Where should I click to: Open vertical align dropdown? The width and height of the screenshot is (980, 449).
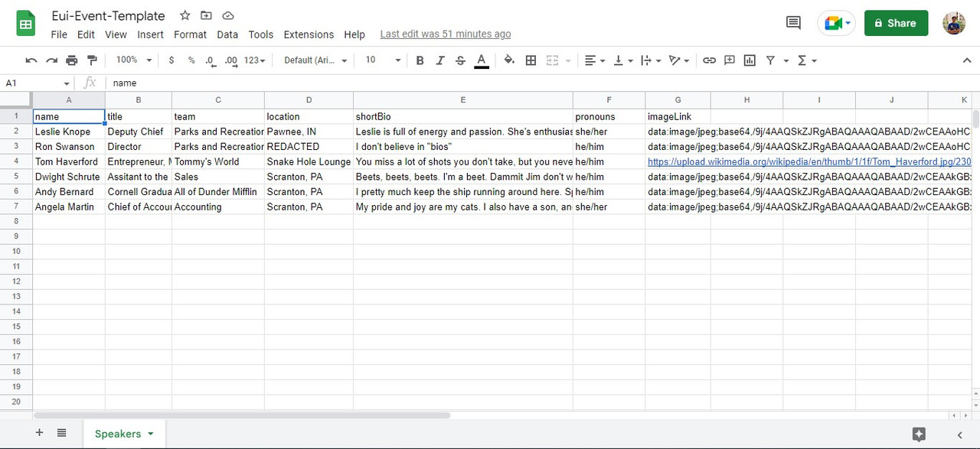pos(623,60)
